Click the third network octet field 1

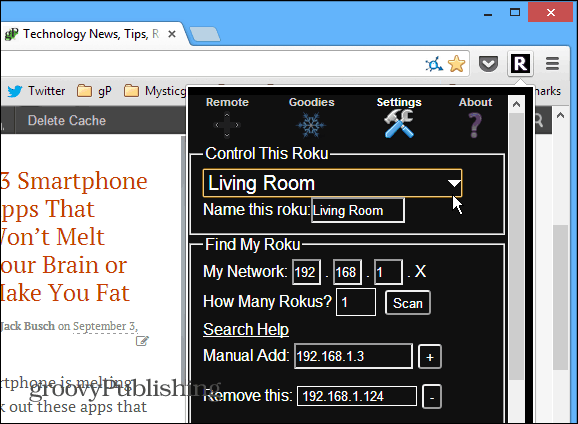click(388, 272)
